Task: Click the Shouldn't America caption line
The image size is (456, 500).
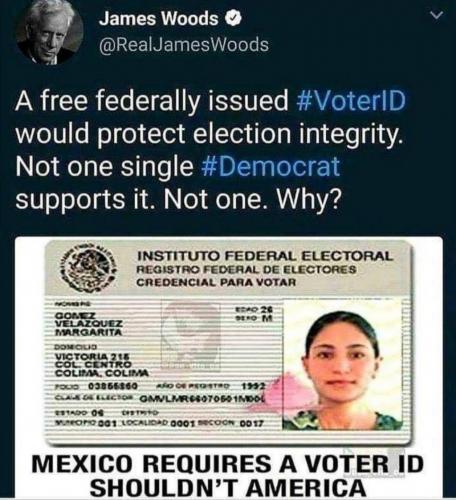Action: [x=228, y=487]
